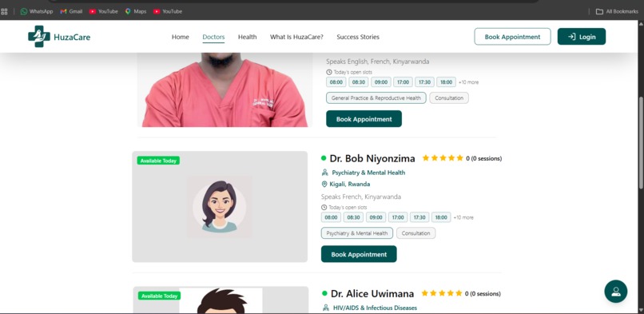Click the red scrubs doctor photo
The image size is (644, 314).
click(225, 89)
